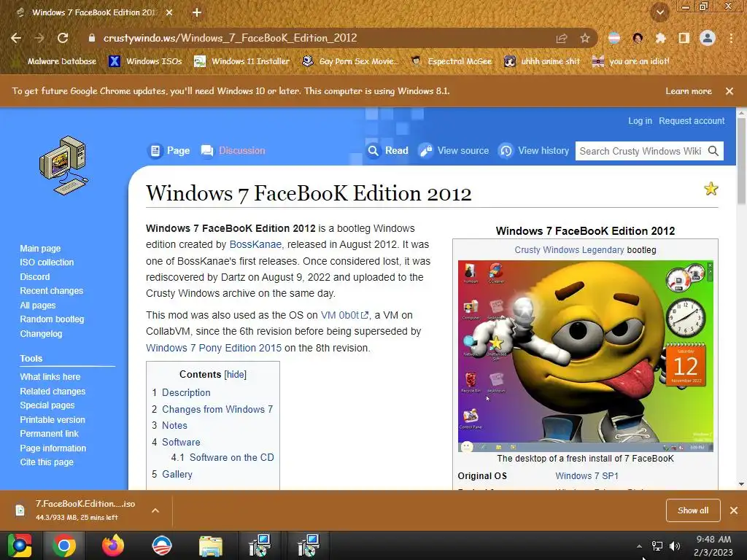The image size is (747, 560).
Task: Click Request account link
Action: (x=692, y=121)
